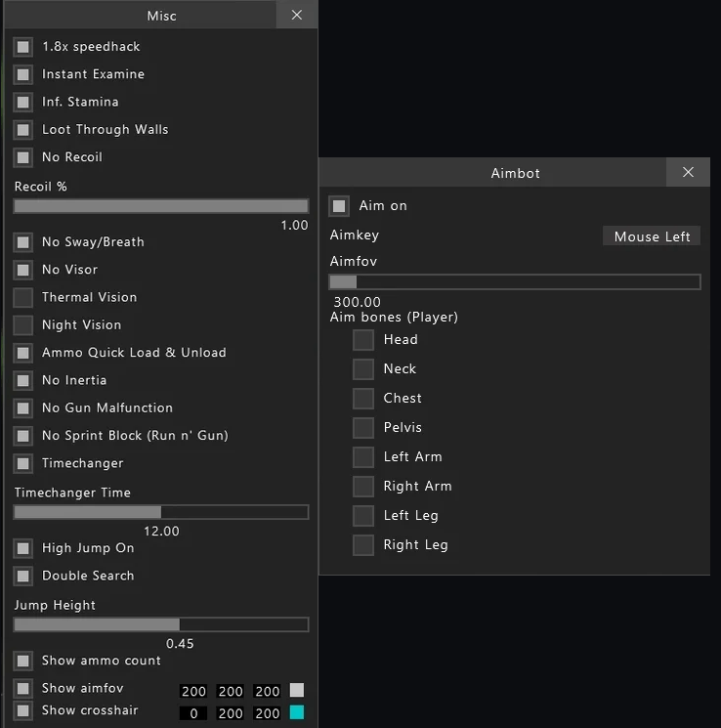Screen dimensions: 721x728
Task: Toggle the Loot Through Walls checkbox
Action: (x=22, y=130)
